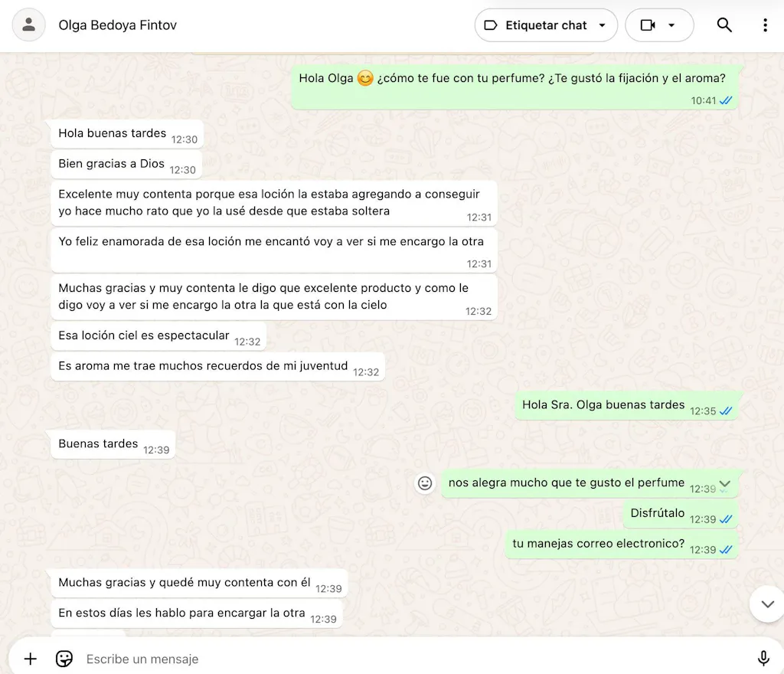Expand the Etiquetar chat dropdown arrow
The width and height of the screenshot is (784, 674).
[602, 25]
